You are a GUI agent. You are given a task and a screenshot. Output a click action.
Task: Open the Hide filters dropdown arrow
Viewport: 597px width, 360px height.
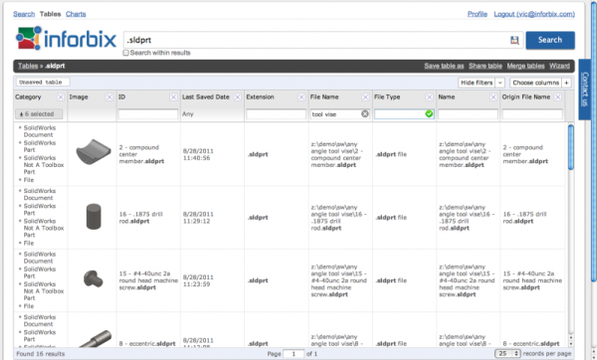click(500, 83)
